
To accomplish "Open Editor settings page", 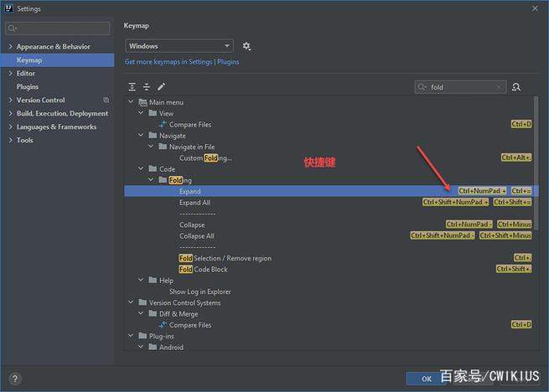I will pyautogui.click(x=26, y=73).
